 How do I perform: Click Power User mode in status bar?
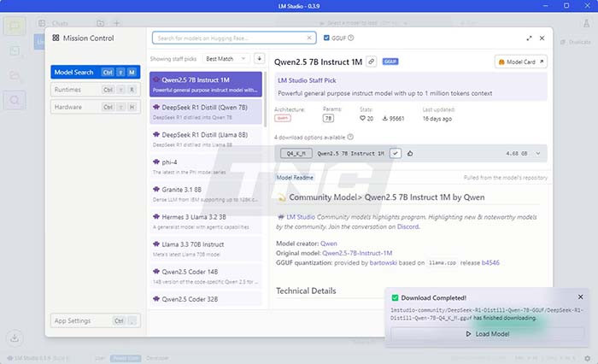pyautogui.click(x=126, y=358)
